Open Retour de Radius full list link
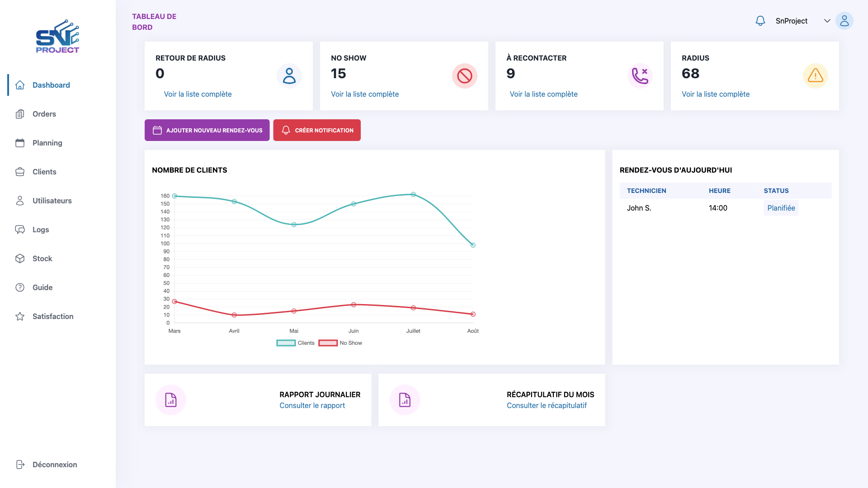 pos(198,94)
